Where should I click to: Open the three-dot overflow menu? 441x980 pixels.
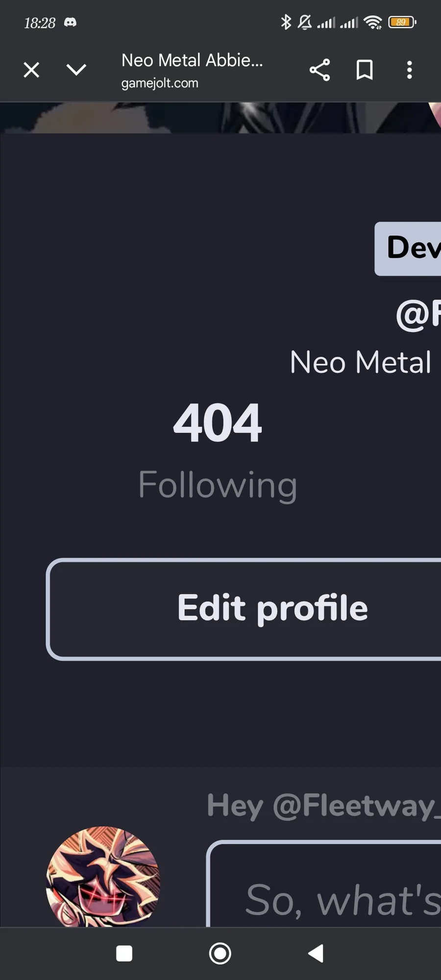click(410, 70)
